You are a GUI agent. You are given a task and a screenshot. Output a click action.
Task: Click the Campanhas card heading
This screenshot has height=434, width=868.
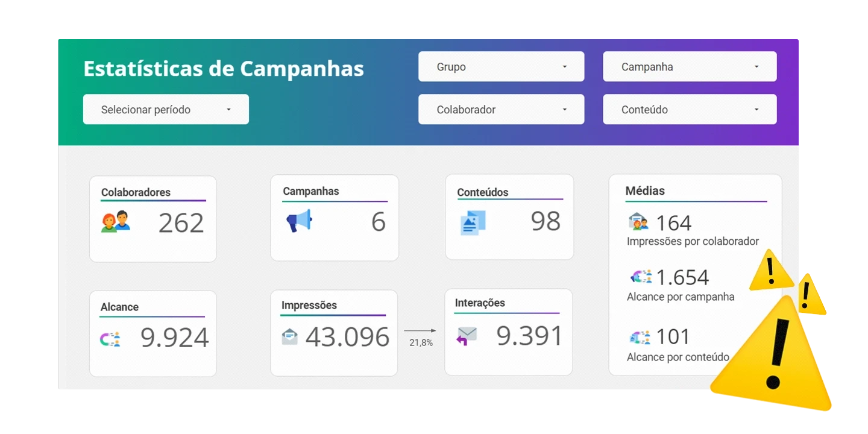(311, 192)
